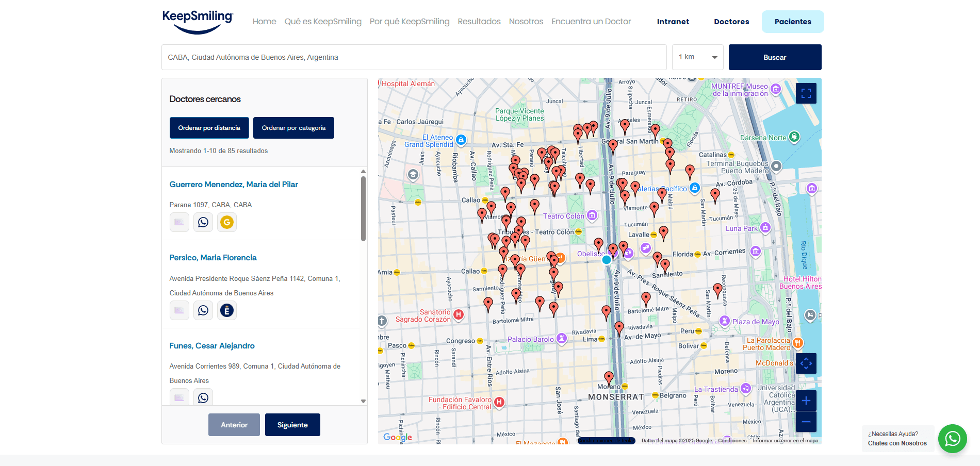Go to Encuentra un Doctor page
Image resolution: width=980 pixels, height=466 pixels.
[x=591, y=22]
